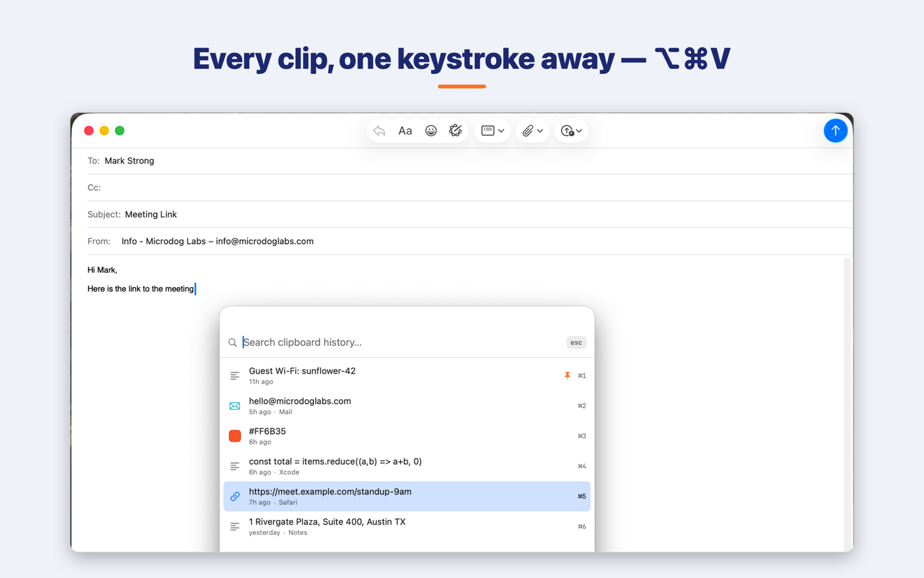Click the ⌘1 shortcut label on Guest Wi-Fi
This screenshot has width=924, height=578.
click(582, 376)
